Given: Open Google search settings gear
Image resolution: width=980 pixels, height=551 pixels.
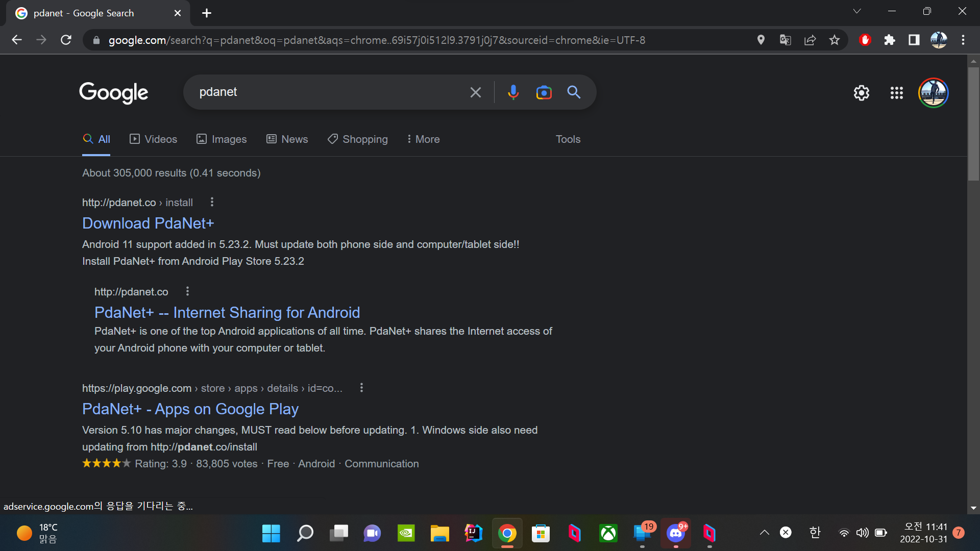Looking at the screenshot, I should tap(862, 93).
